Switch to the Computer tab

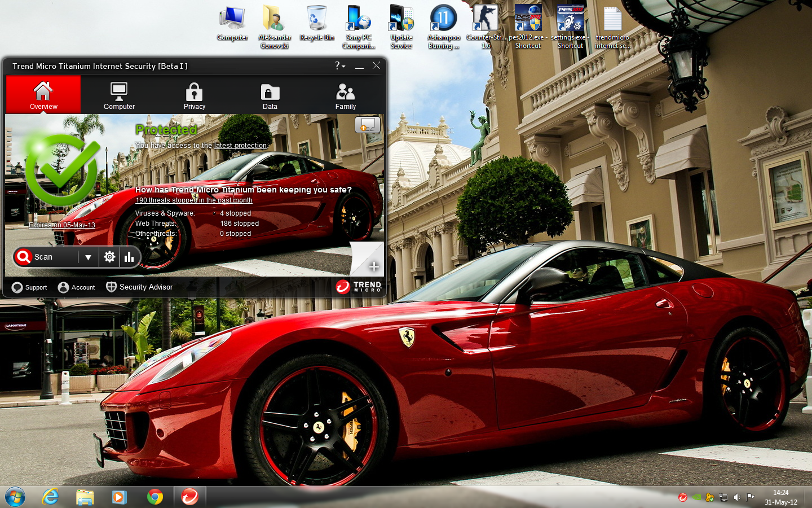tap(119, 95)
